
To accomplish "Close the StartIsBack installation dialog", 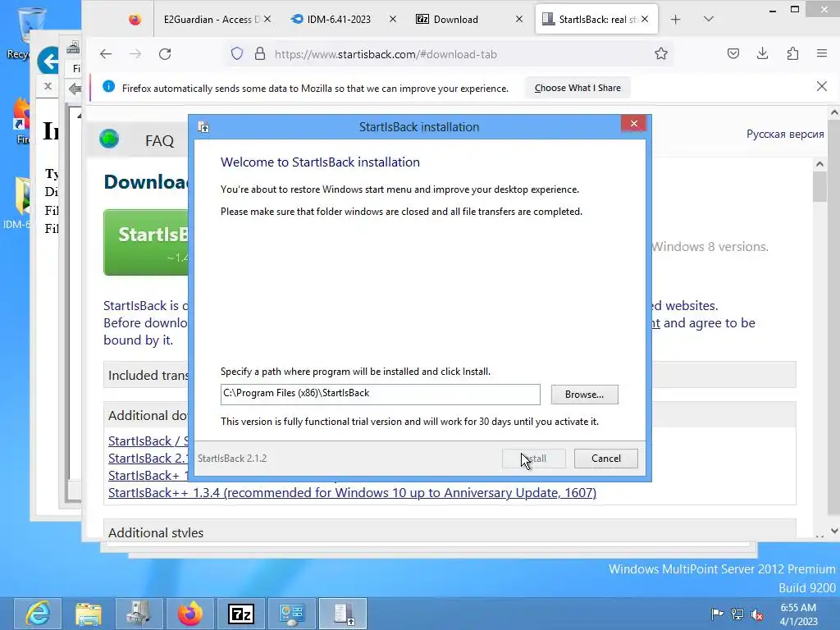I will pos(634,124).
